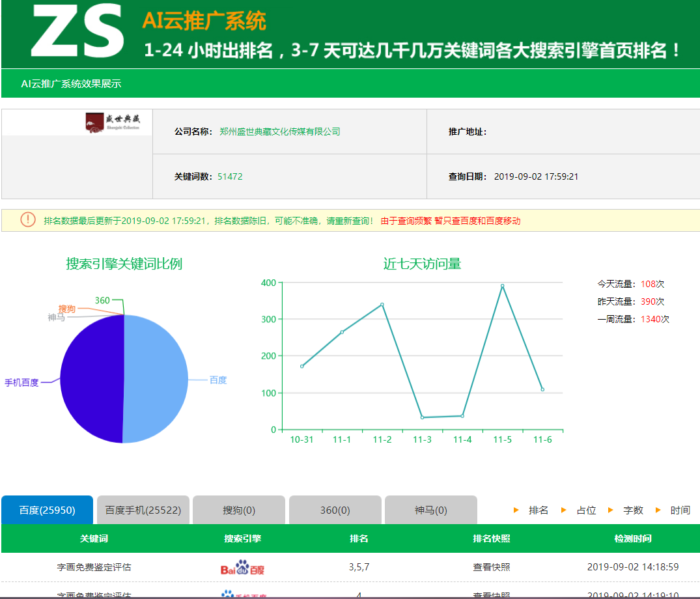The image size is (700, 599).
Task: Click keyword count value 51472
Action: tap(230, 176)
